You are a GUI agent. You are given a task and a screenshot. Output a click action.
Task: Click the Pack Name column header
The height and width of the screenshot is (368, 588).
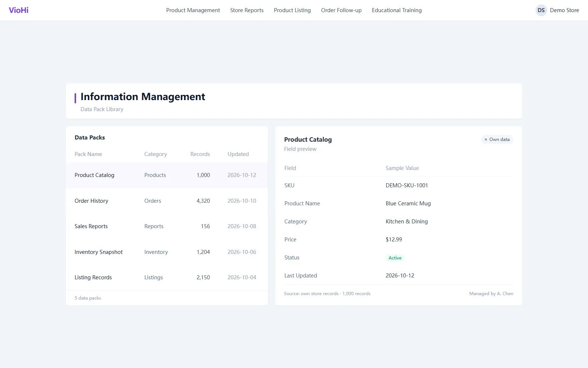coord(88,154)
